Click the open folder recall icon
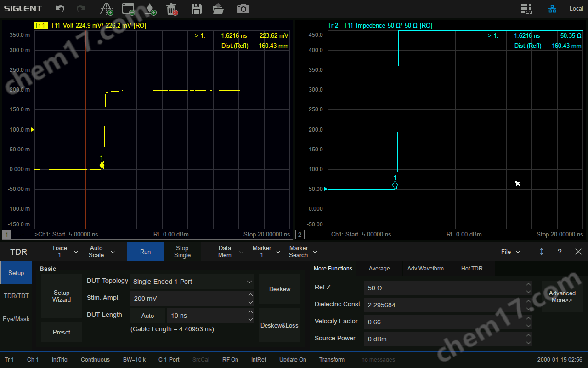Image resolution: width=588 pixels, height=368 pixels. pos(218,9)
